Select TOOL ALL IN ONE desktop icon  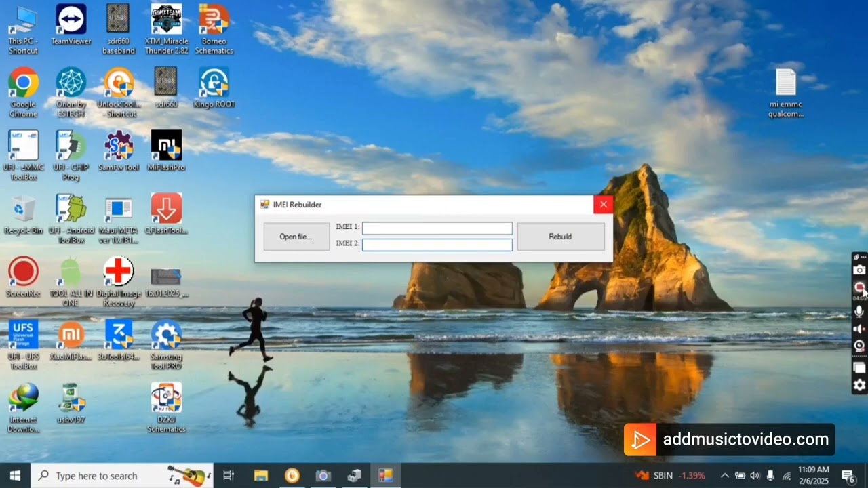point(71,282)
